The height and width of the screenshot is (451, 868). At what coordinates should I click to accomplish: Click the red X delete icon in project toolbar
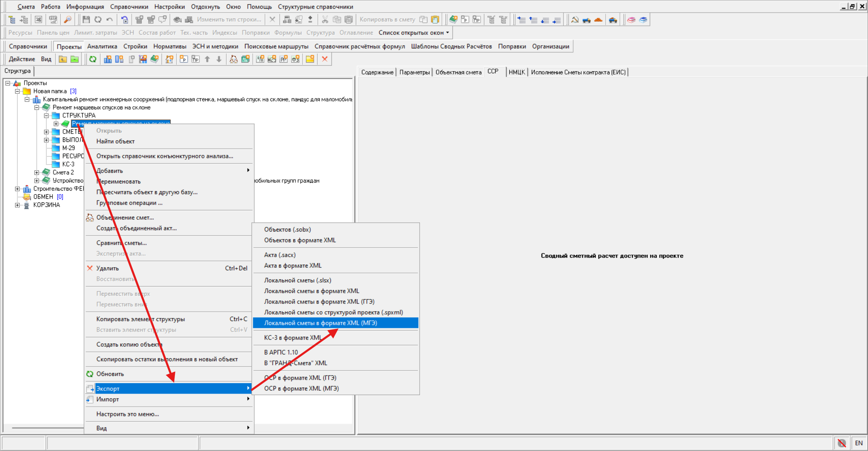coord(324,59)
